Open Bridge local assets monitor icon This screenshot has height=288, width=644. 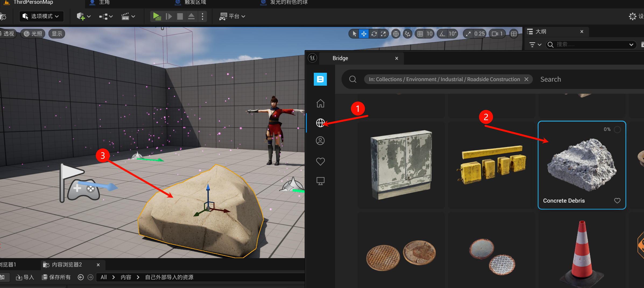coord(320,181)
